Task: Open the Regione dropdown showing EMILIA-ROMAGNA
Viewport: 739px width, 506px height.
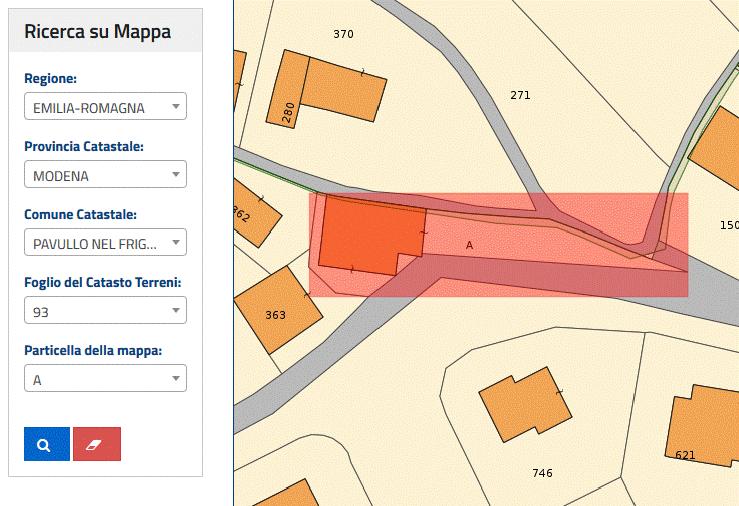Action: [x=105, y=107]
